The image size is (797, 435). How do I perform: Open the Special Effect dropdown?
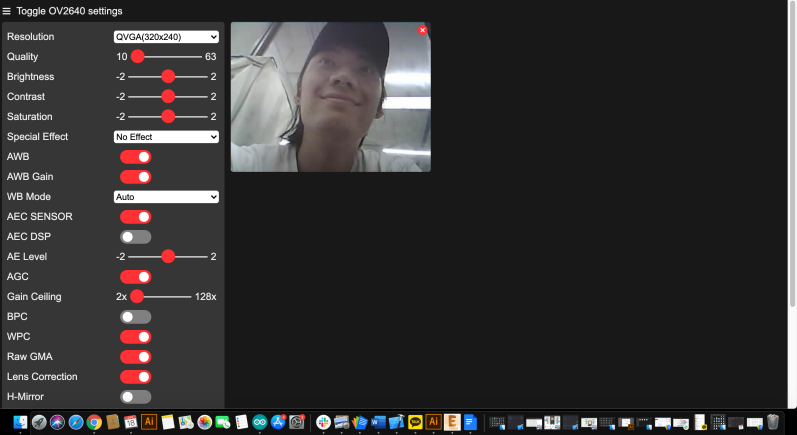[x=166, y=137]
